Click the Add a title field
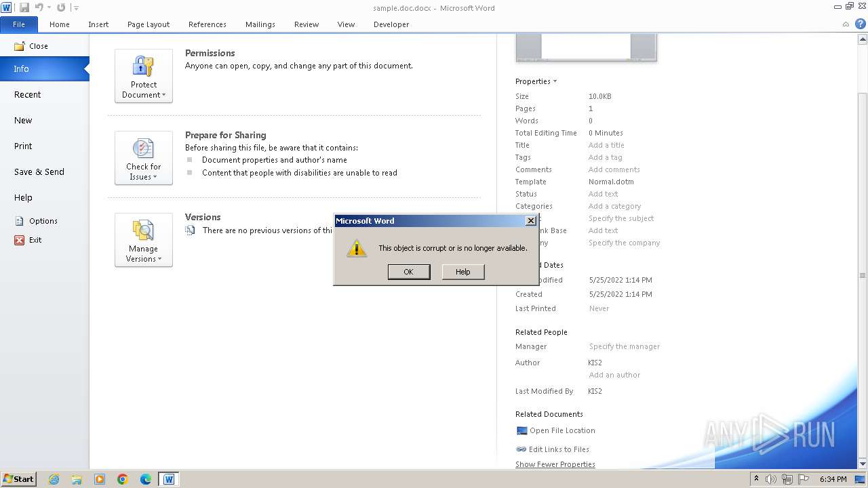 (606, 145)
